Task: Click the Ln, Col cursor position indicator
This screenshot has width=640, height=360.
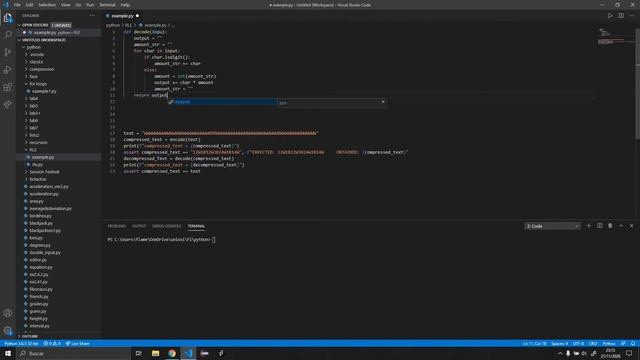Action: point(535,344)
